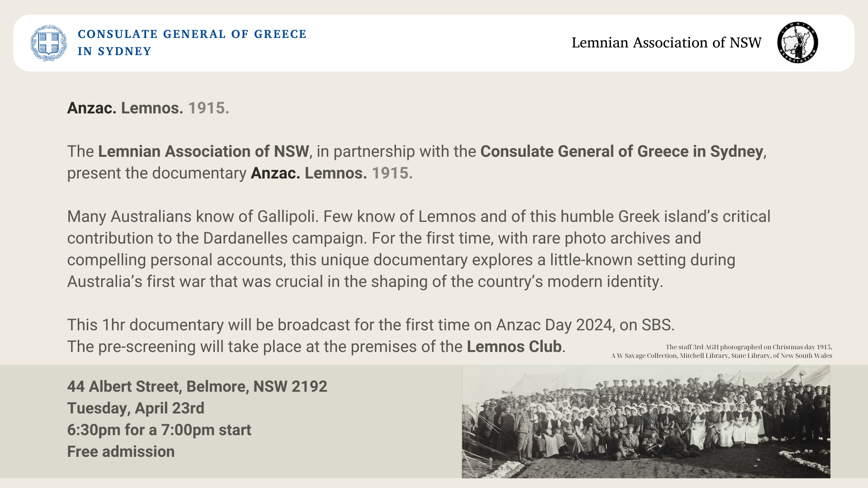Click the Free admission text
Screen dimensions: 868x488
121,451
